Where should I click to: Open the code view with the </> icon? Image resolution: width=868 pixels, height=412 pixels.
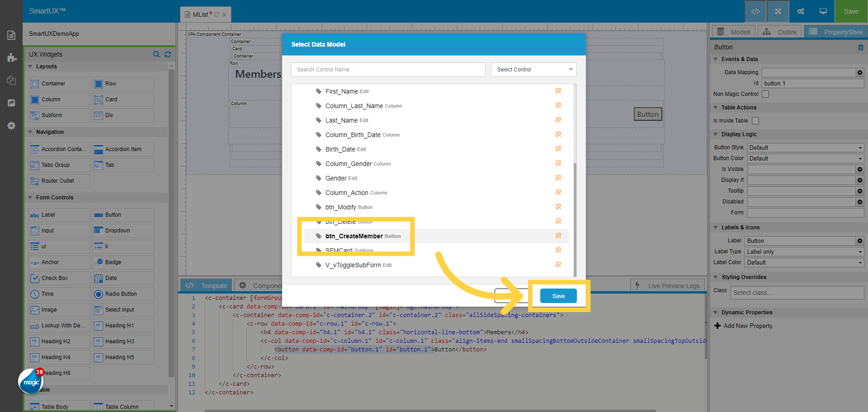click(x=755, y=11)
